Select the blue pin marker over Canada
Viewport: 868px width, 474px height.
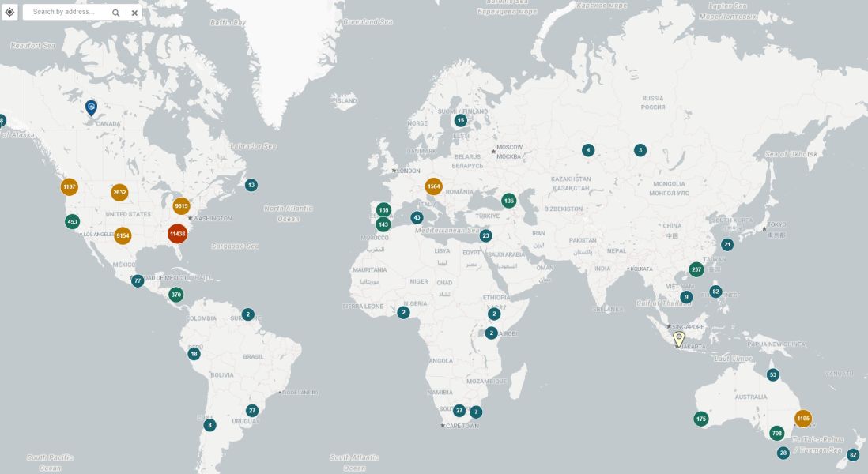pos(90,105)
